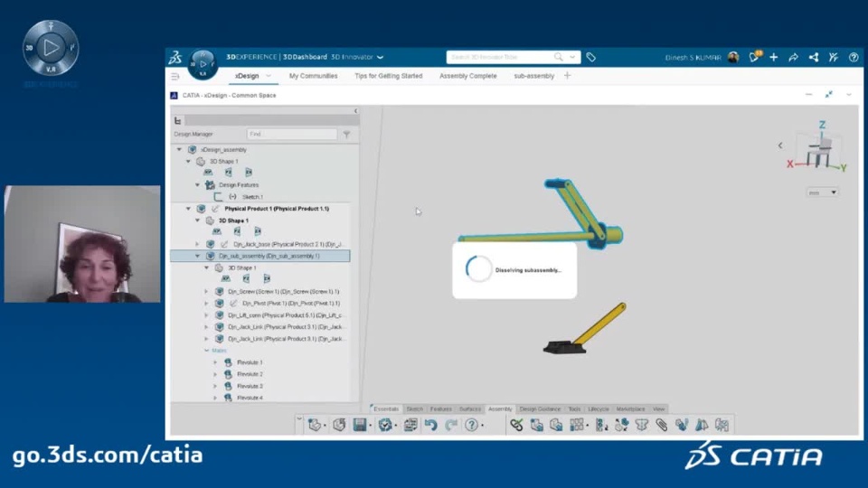Collapse Physical Product 1 node

pos(188,209)
